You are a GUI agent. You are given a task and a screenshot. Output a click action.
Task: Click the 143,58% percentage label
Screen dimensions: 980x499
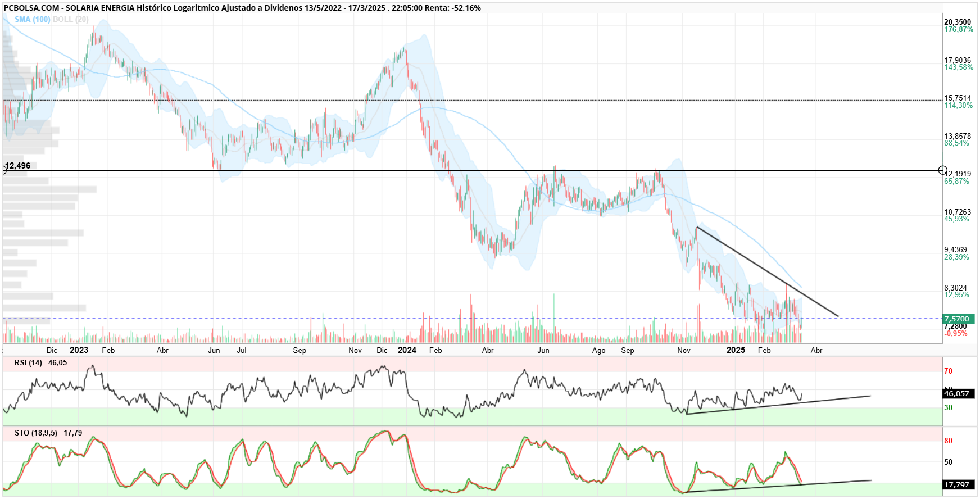959,67
